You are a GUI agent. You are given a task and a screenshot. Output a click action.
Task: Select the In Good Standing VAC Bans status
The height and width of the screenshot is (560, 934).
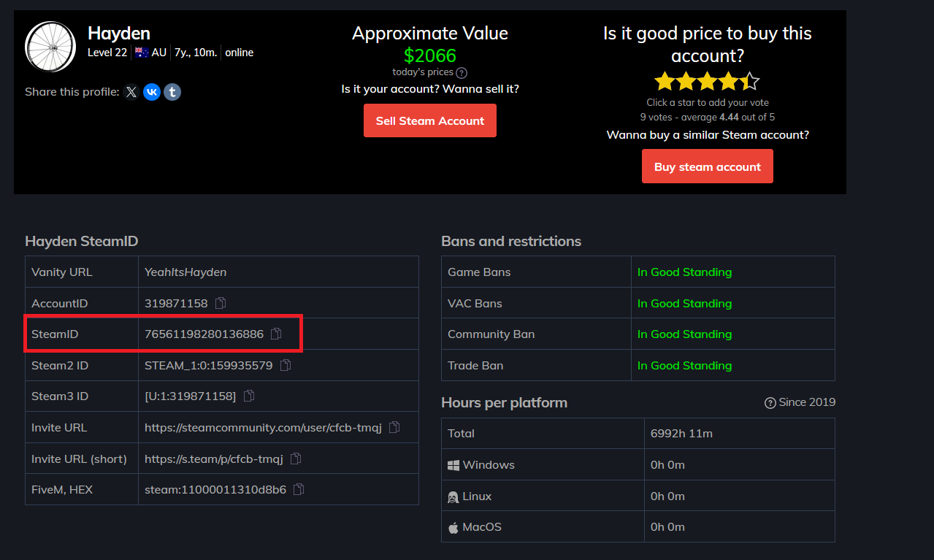(x=684, y=302)
